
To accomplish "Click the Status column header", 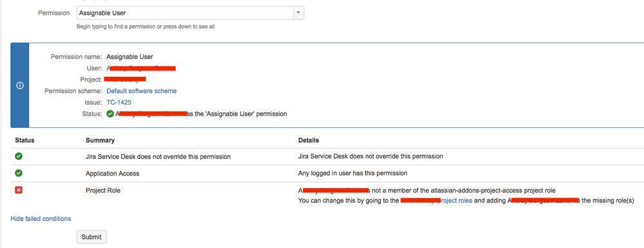I will [x=24, y=140].
